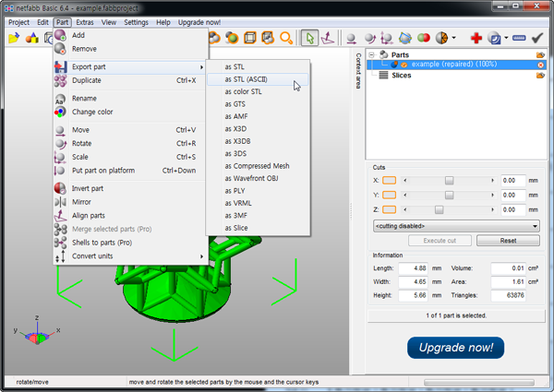Click the big Upgrade now! button

[455, 348]
